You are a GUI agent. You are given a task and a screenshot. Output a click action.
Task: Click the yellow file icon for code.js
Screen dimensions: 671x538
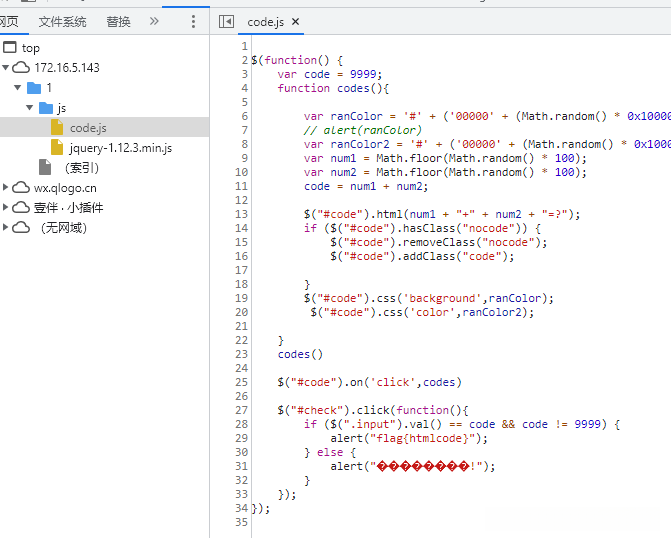[x=57, y=128]
